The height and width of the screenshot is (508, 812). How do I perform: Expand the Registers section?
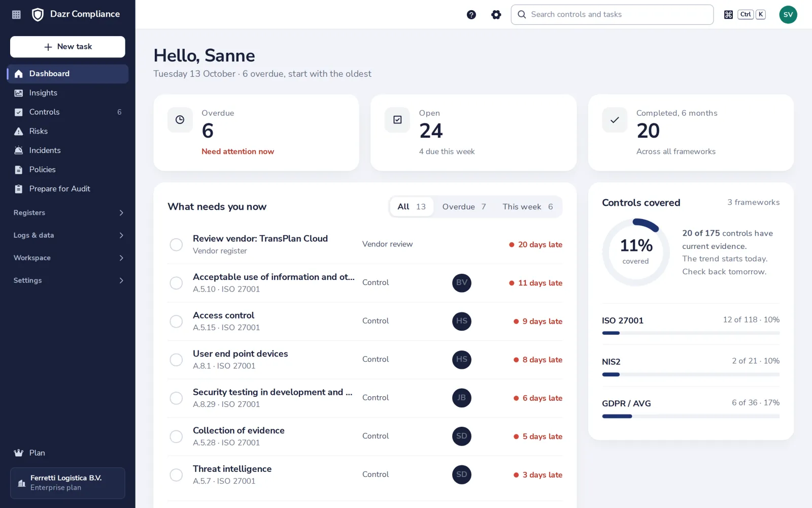pos(68,213)
